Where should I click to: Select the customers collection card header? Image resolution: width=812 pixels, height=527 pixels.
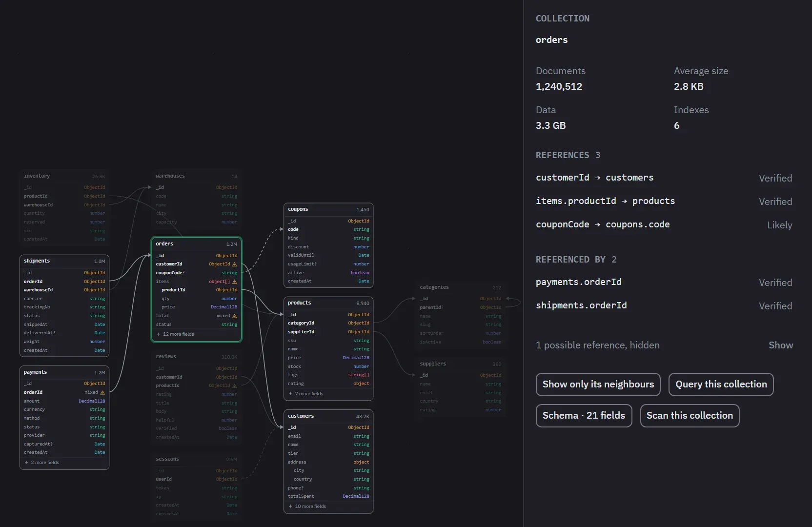(x=328, y=416)
